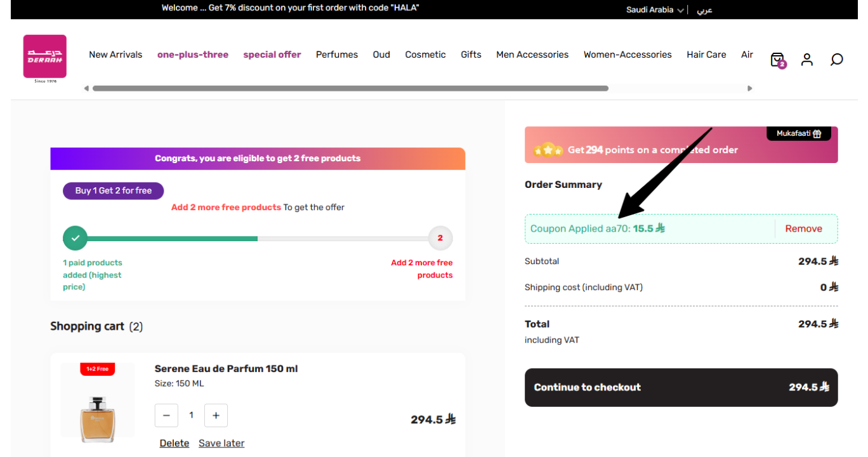
Task: Switch language to Arabic
Action: [x=704, y=10]
